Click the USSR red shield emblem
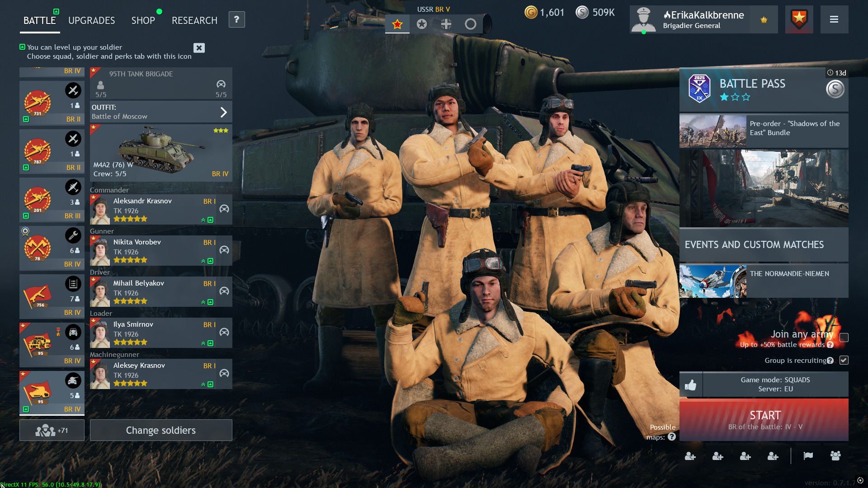Image resolution: width=868 pixels, height=488 pixels. 799,19
